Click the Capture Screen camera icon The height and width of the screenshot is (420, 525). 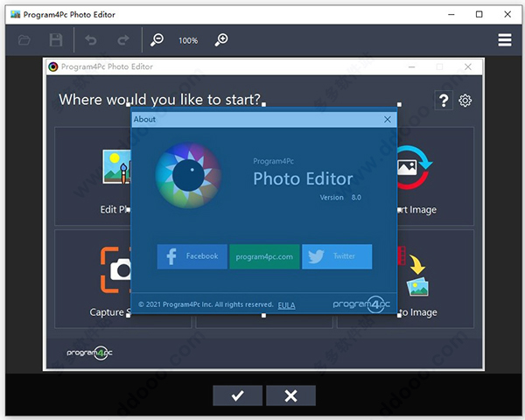[115, 269]
